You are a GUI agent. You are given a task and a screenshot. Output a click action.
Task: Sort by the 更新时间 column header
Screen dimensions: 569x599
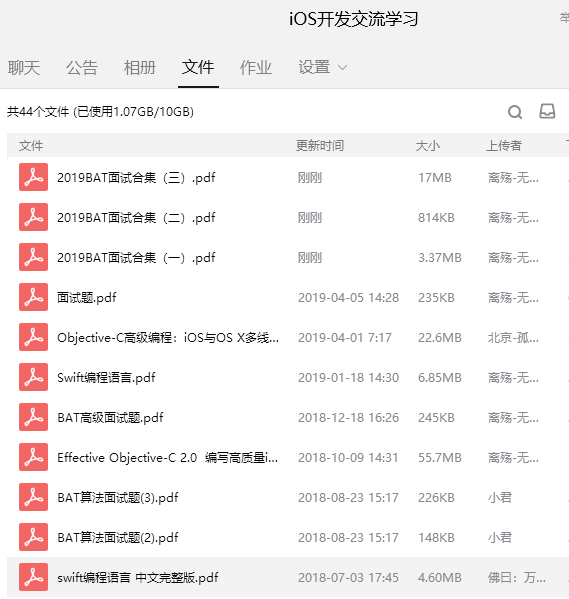320,146
